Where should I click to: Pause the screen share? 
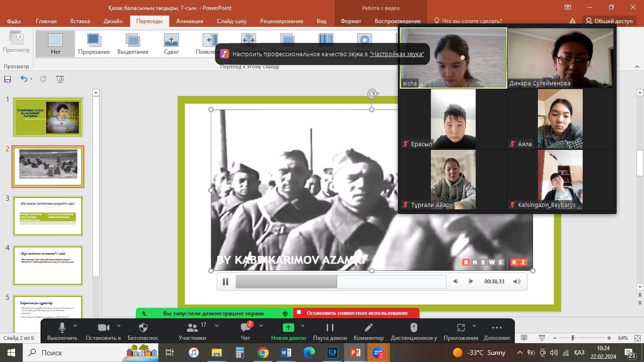(330, 331)
